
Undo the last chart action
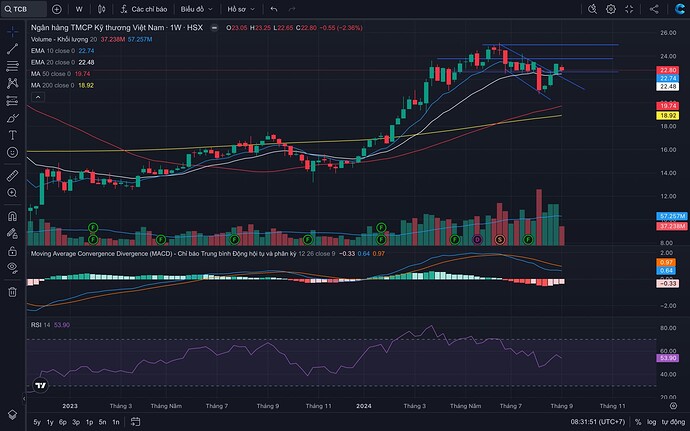[x=274, y=9]
